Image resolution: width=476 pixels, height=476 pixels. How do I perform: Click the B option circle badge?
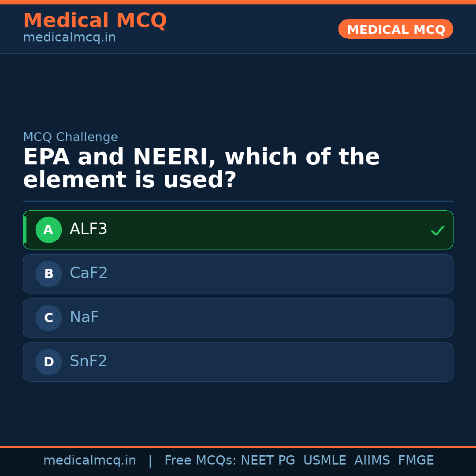point(48,274)
